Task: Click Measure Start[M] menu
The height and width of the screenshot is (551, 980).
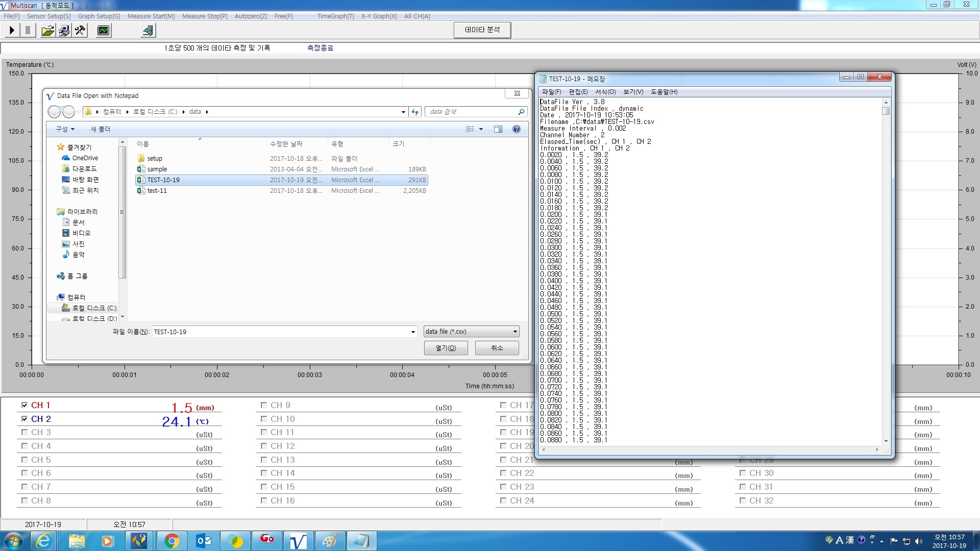Action: point(151,16)
